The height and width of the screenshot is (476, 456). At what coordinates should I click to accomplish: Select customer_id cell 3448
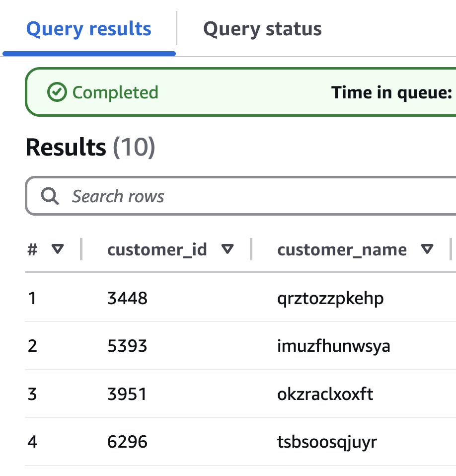(128, 298)
